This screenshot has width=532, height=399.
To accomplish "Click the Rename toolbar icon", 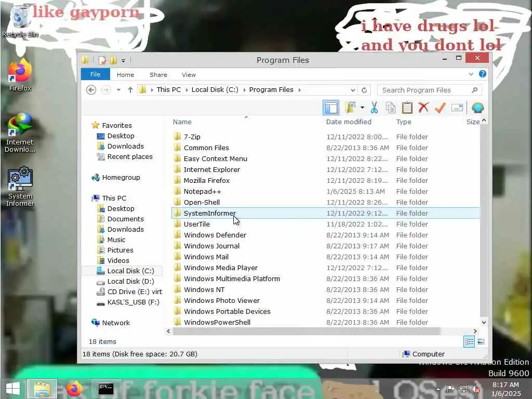I will tap(457, 108).
